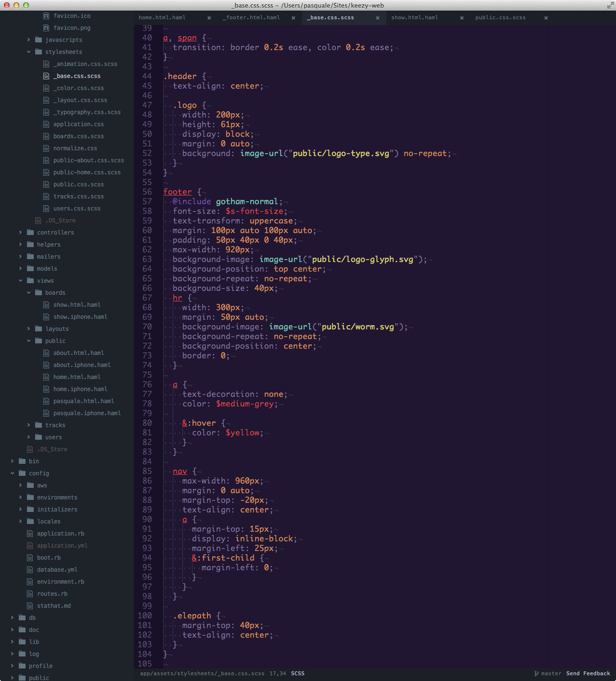This screenshot has width=616, height=681.
Task: Click the folder icon beside tracks in views
Action: click(38, 425)
